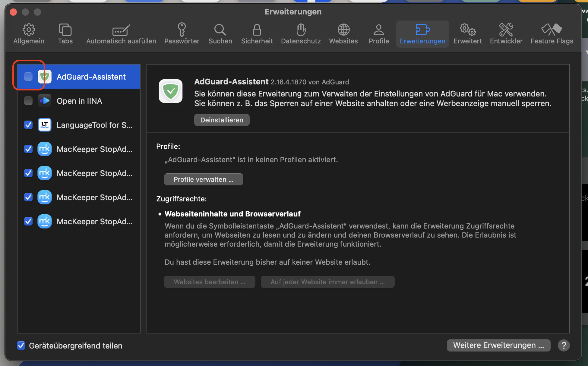Switch to the Tabs settings pane
The width and height of the screenshot is (588, 366).
click(x=65, y=34)
